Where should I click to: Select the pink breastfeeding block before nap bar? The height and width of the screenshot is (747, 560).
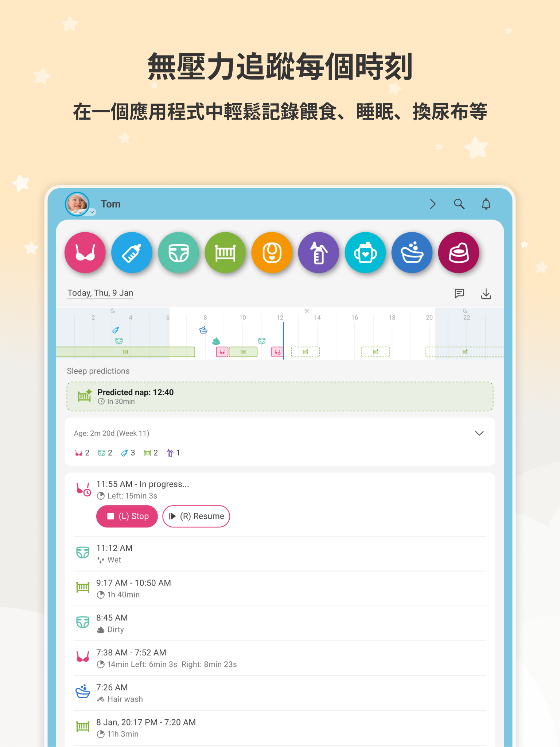[x=222, y=352]
